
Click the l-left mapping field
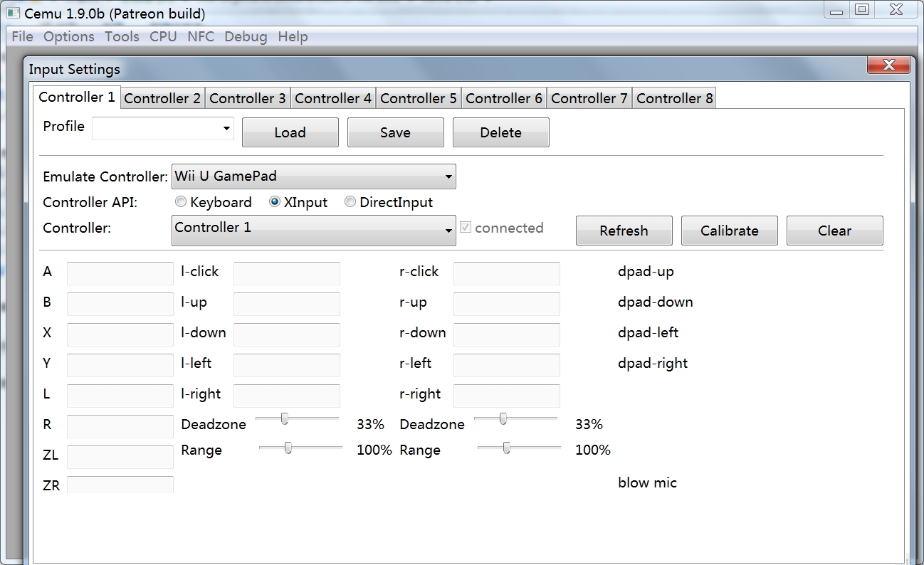[287, 365]
